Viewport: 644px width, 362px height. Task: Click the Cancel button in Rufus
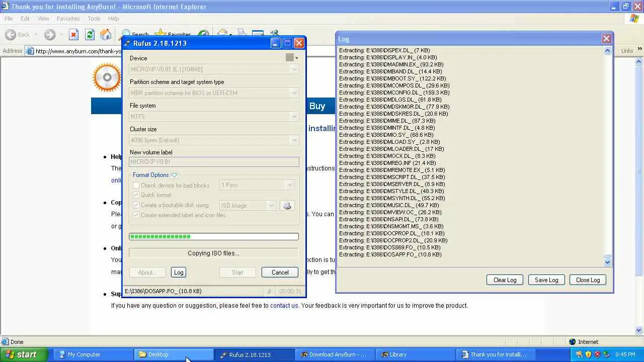pyautogui.click(x=280, y=273)
